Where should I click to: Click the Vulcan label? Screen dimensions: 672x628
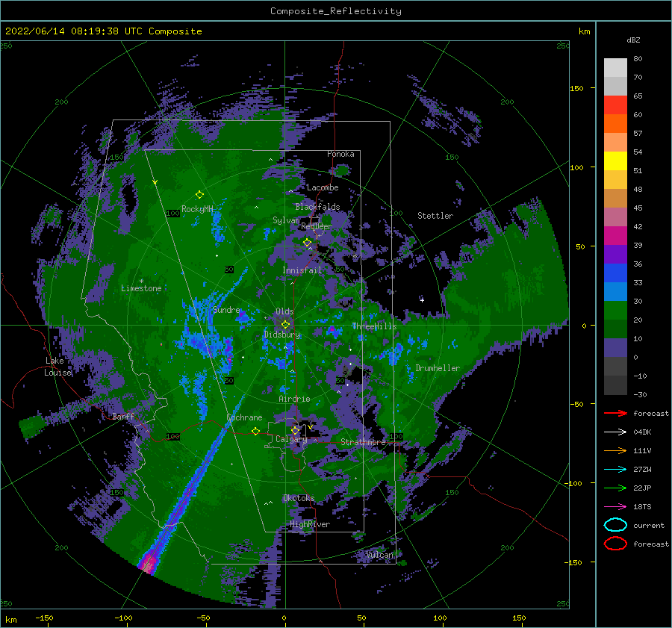(x=380, y=555)
